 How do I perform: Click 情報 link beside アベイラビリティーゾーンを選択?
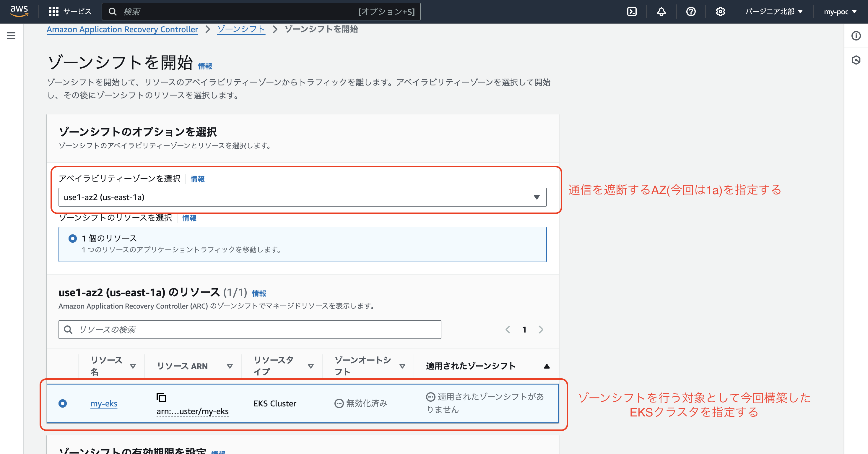pyautogui.click(x=197, y=179)
